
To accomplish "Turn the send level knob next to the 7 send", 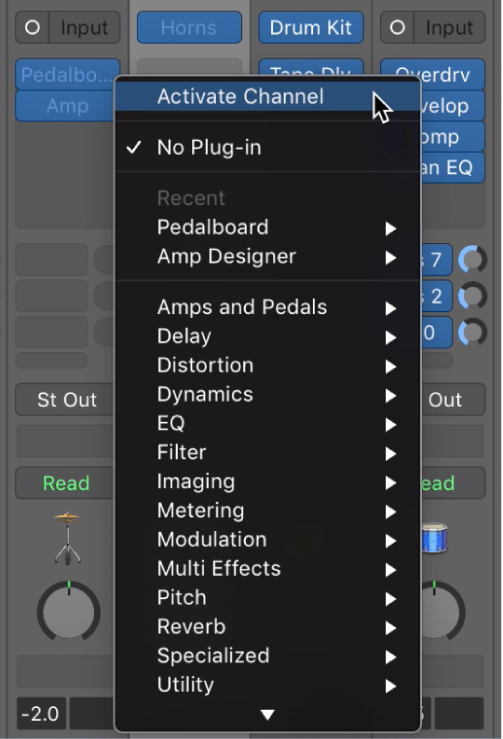I will [x=472, y=259].
